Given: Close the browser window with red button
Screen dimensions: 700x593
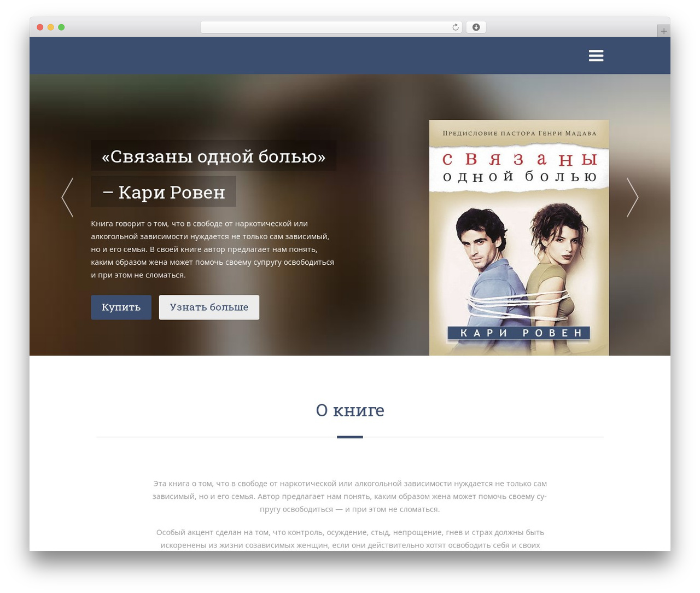Looking at the screenshot, I should [x=40, y=27].
